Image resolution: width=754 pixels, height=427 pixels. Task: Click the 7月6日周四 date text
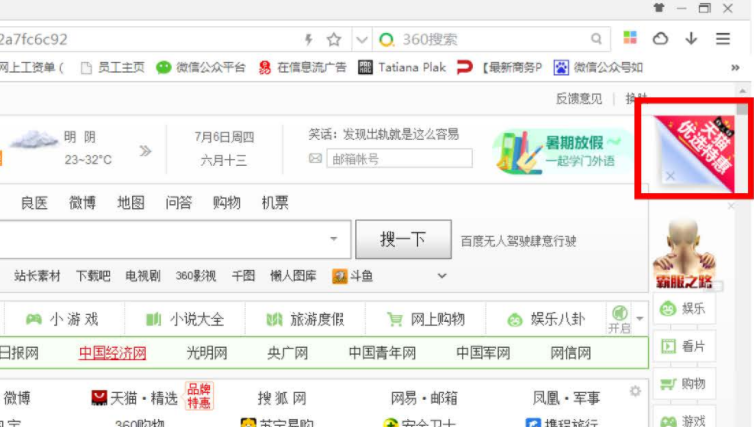[x=224, y=138]
